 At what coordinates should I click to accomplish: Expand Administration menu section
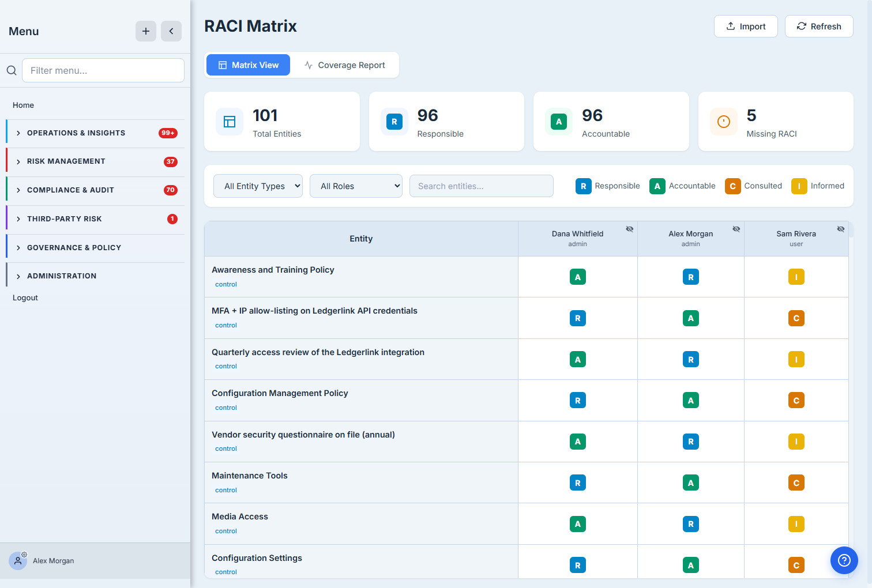tap(95, 276)
